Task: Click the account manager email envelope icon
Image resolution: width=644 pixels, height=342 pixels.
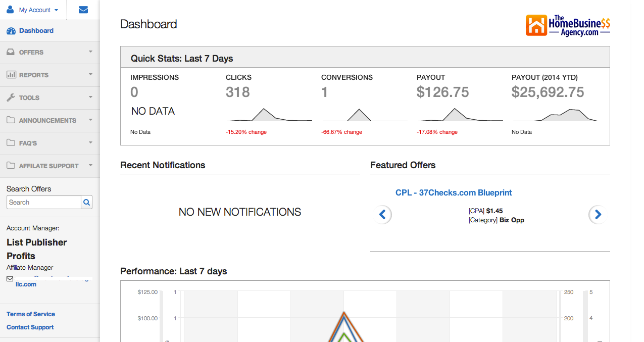Action: (x=10, y=279)
